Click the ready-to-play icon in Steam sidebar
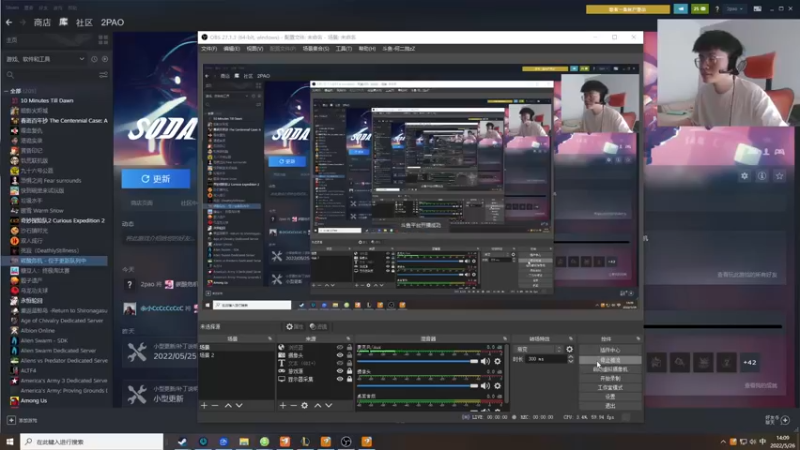 pos(105,59)
